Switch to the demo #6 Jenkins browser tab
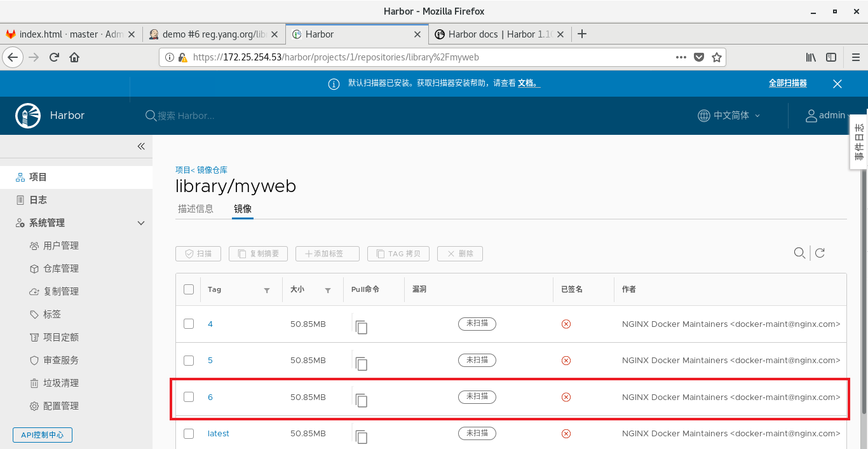 point(214,34)
